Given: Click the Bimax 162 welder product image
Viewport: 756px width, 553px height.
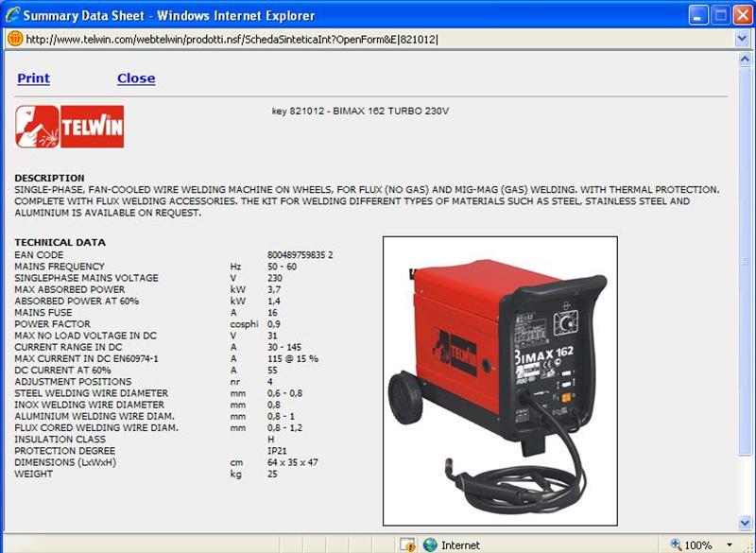Looking at the screenshot, I should 500,381.
